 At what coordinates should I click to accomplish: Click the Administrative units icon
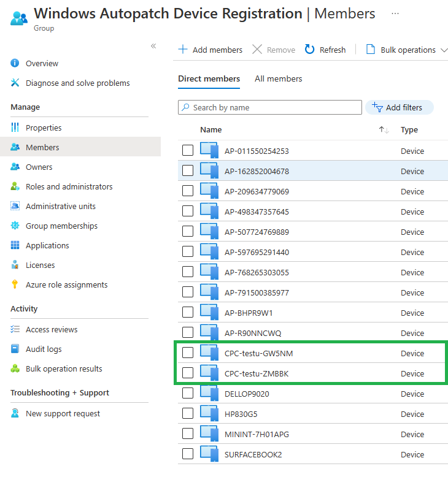15,206
